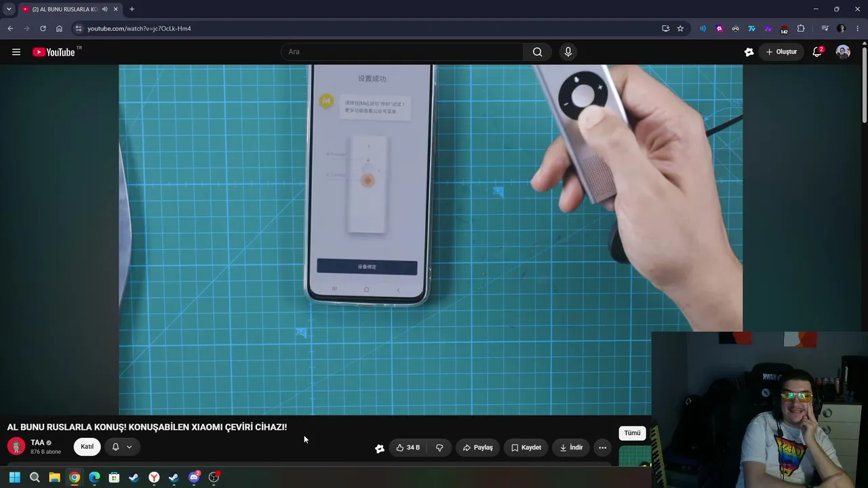Start voice search with the microphone
Viewport: 868px width, 488px height.
(x=568, y=52)
